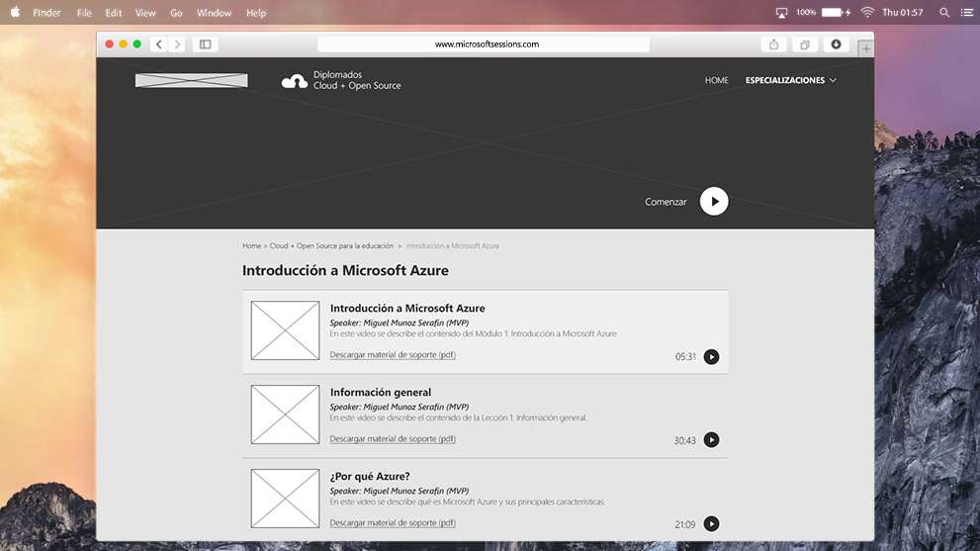This screenshot has width=980, height=551.
Task: Click the microsoftsessions.com address bar
Action: pyautogui.click(x=484, y=45)
